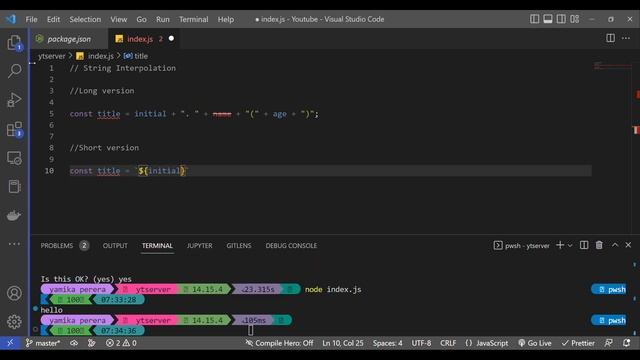The height and width of the screenshot is (360, 640).
Task: Open the Manage gear menu
Action: pos(14,322)
